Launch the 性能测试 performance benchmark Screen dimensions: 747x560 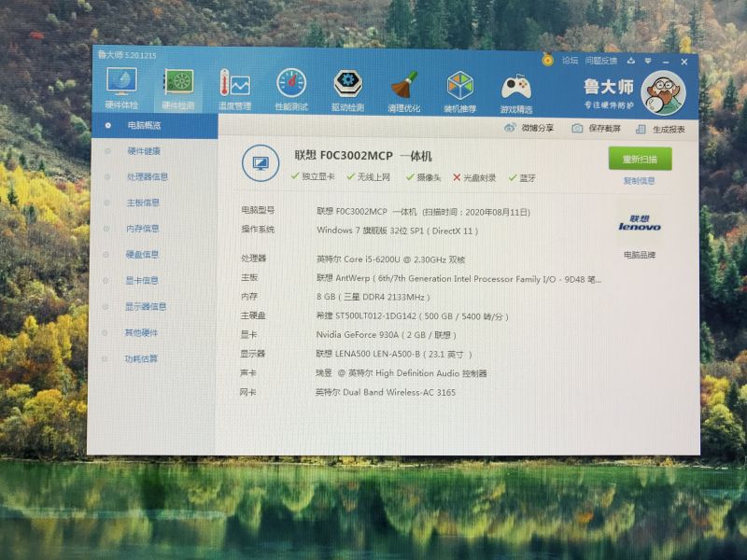[x=291, y=90]
